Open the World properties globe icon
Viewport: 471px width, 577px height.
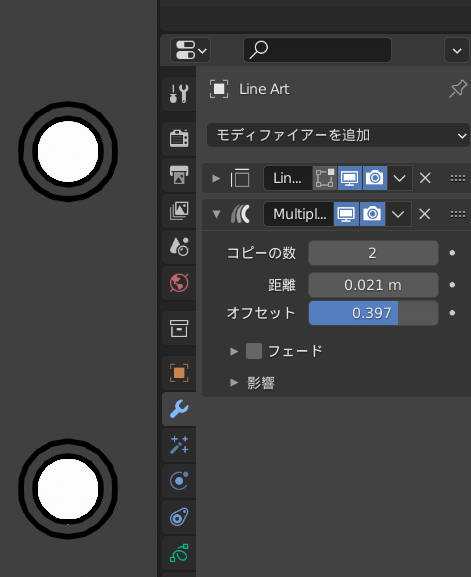pos(179,283)
